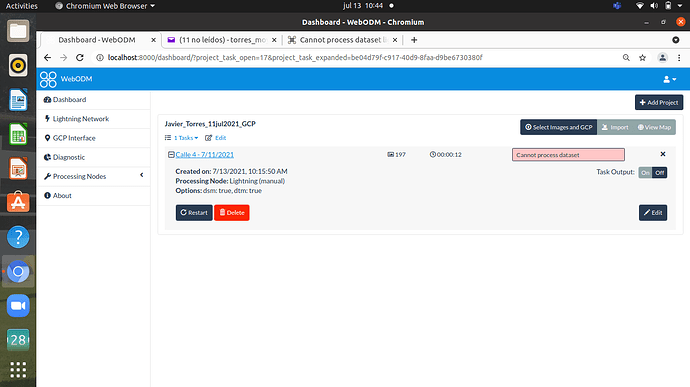
Task: Collapse the Calle 4 task with minus icon
Action: click(171, 155)
